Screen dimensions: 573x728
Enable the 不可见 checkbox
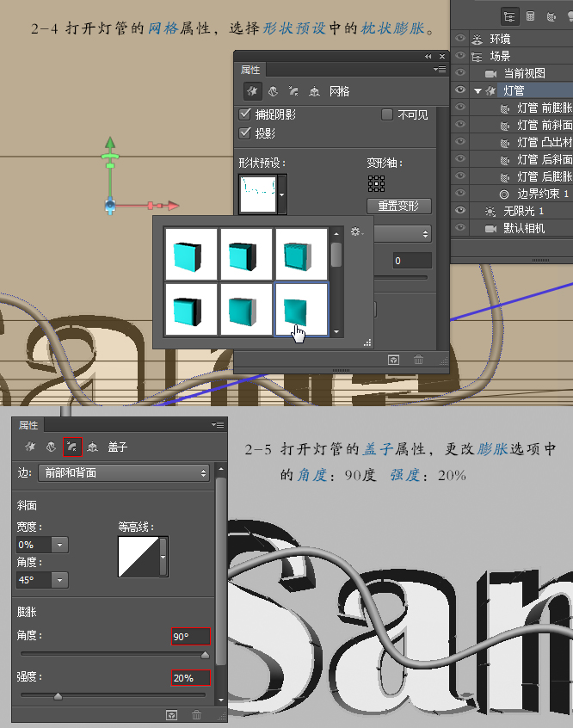point(387,114)
